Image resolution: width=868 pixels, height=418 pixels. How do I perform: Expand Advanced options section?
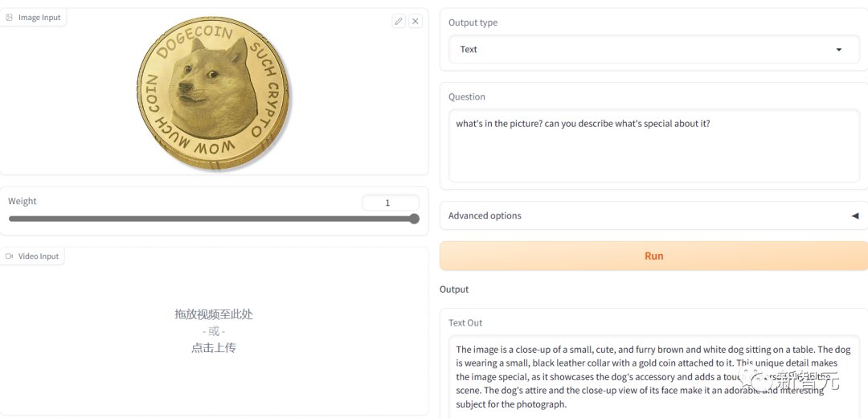tap(653, 215)
